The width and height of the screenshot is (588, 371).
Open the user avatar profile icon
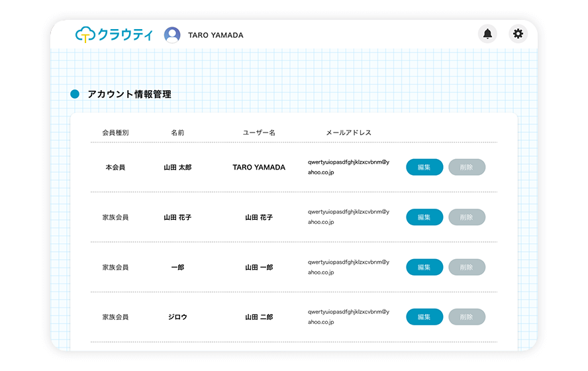172,35
